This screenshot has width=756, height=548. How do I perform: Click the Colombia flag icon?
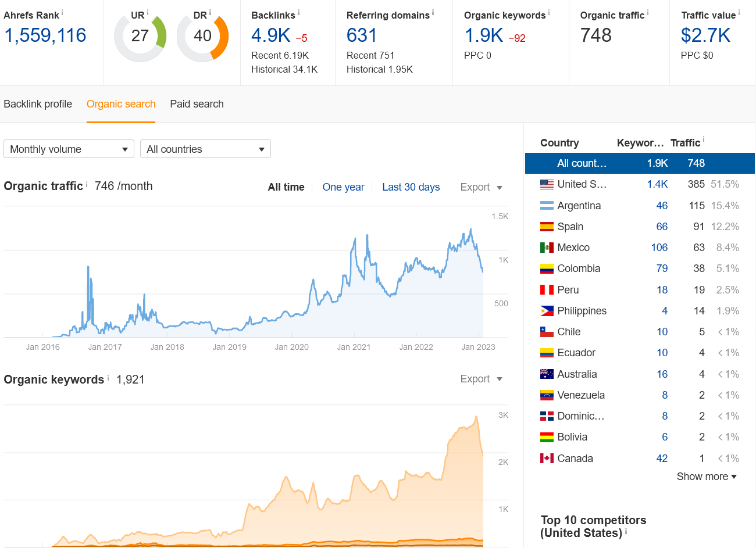[547, 268]
